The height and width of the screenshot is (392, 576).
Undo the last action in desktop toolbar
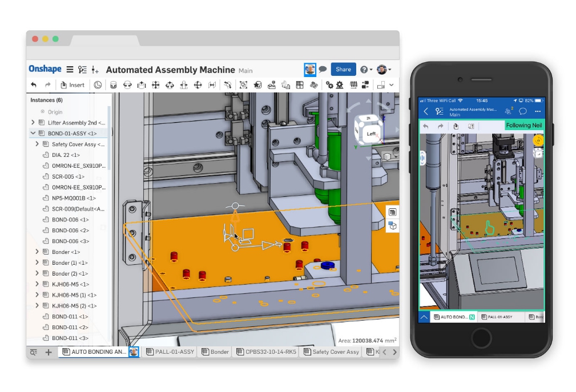pyautogui.click(x=34, y=85)
